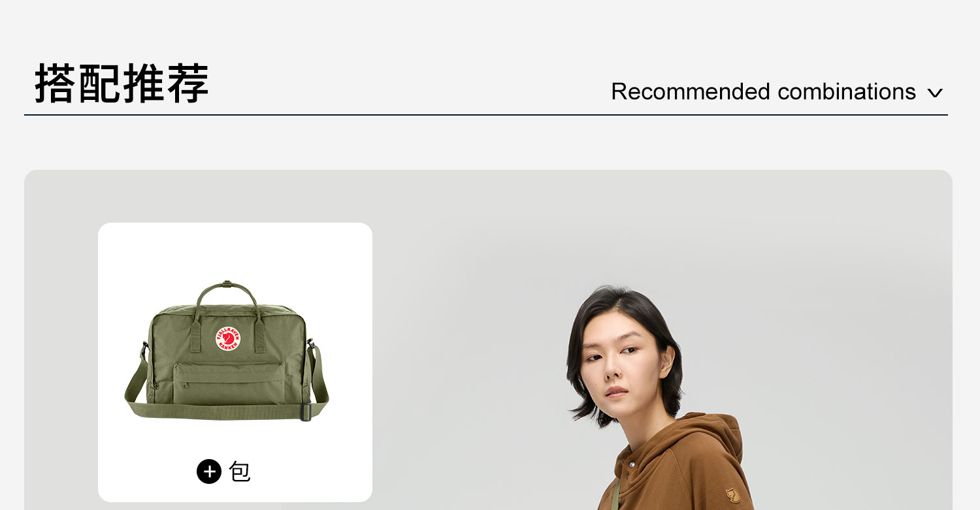Viewport: 980px width, 510px height.
Task: Click the Recommended combinations text
Action: coord(763,91)
